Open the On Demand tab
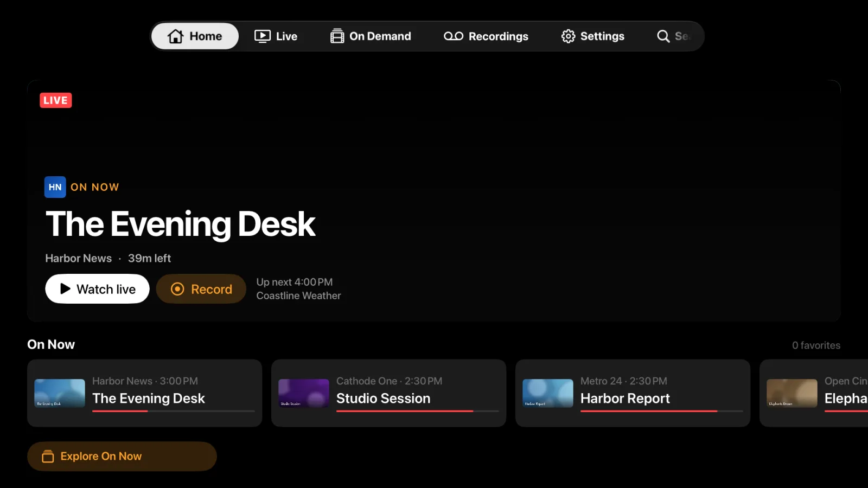Viewport: 868px width, 488px height. click(x=371, y=36)
